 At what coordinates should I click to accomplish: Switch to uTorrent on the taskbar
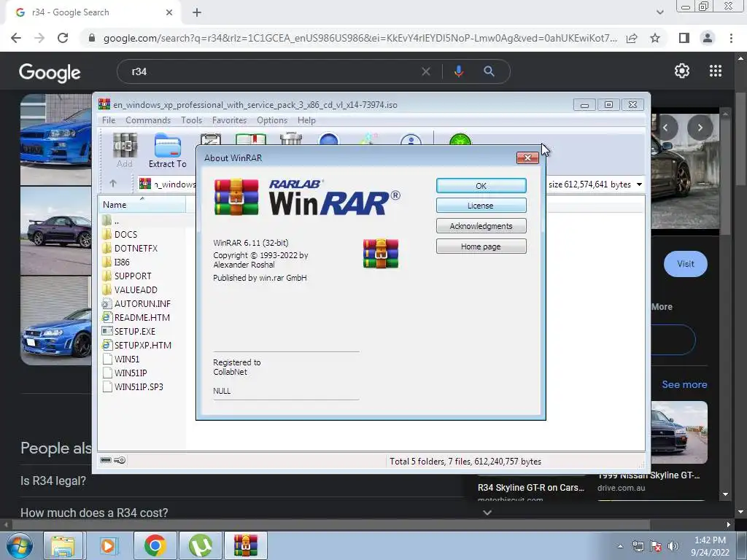click(x=201, y=545)
